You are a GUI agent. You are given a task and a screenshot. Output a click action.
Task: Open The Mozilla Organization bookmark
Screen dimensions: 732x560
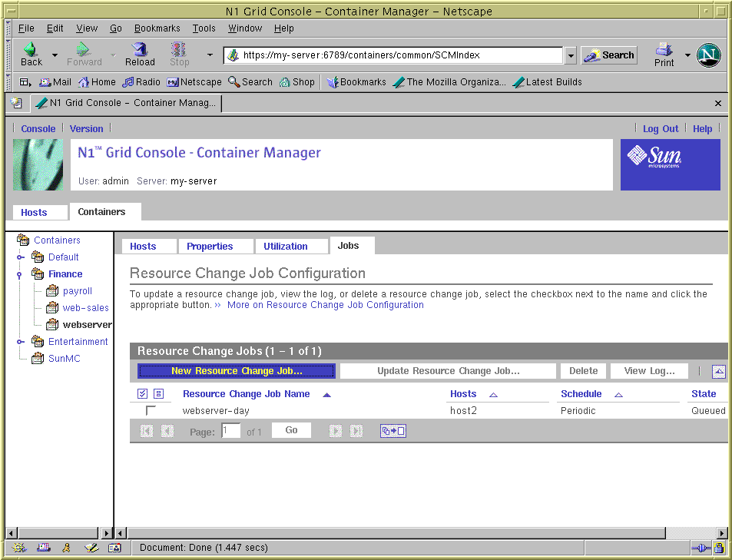tap(449, 82)
